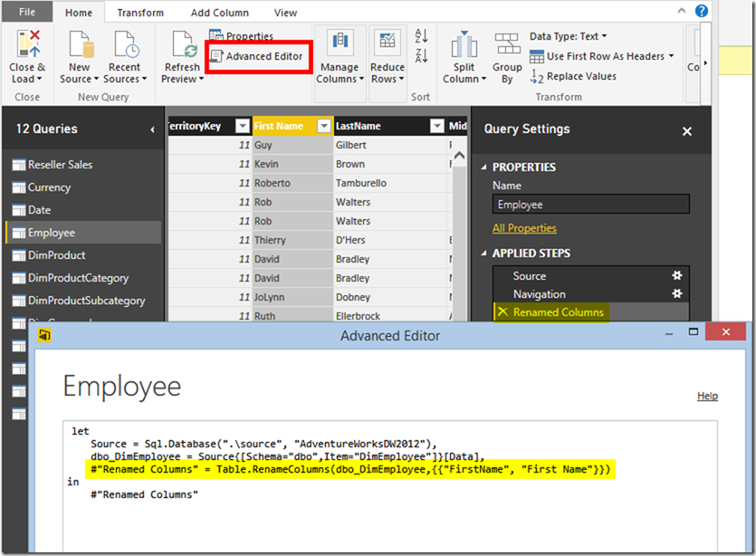The width and height of the screenshot is (756, 556).
Task: Open the Advanced Editor from ribbon
Action: pos(257,56)
